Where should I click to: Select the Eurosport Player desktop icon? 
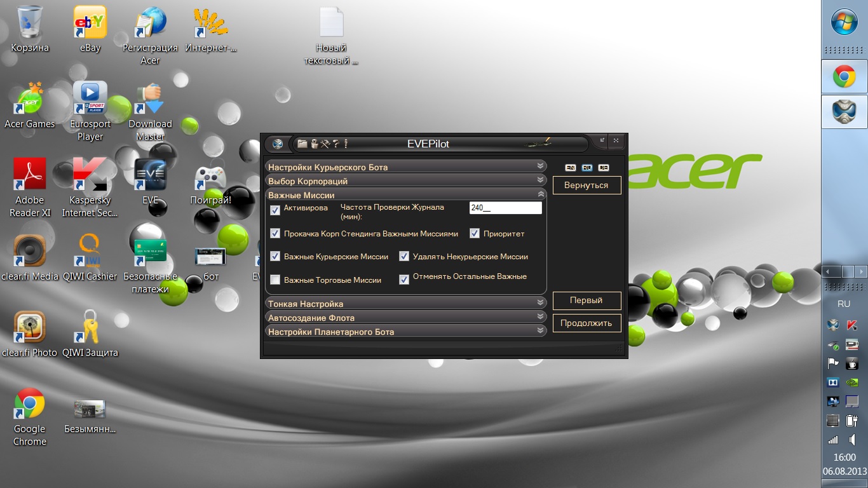(x=90, y=111)
